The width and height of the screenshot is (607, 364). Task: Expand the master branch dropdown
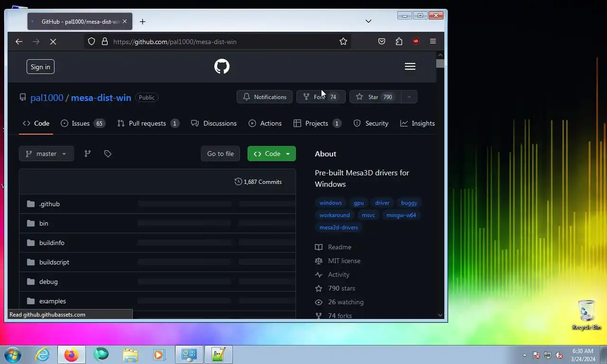(x=46, y=154)
